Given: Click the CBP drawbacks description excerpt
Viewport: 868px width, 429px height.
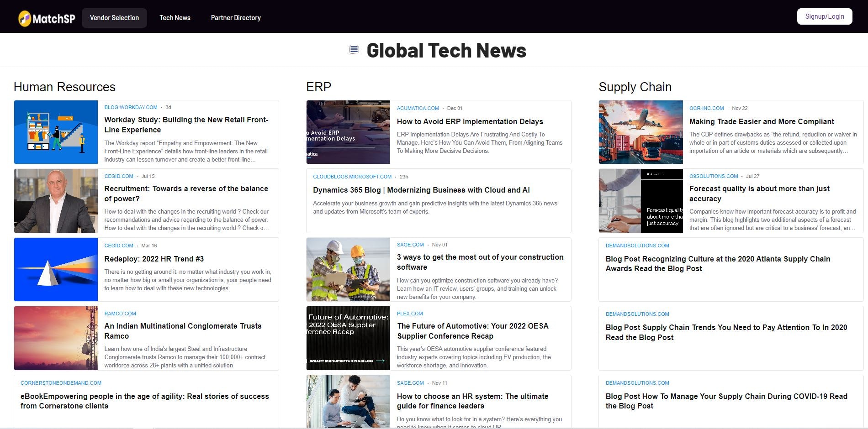Looking at the screenshot, I should (x=773, y=142).
